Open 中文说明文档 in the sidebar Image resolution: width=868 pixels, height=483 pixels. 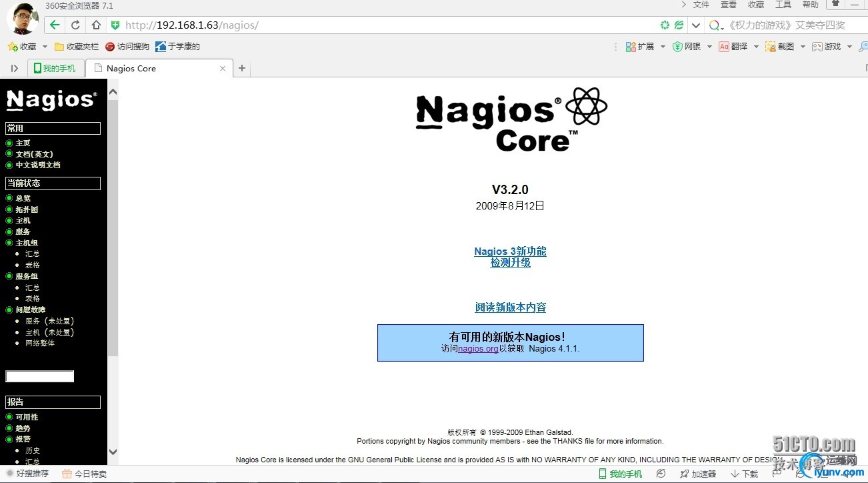point(38,165)
